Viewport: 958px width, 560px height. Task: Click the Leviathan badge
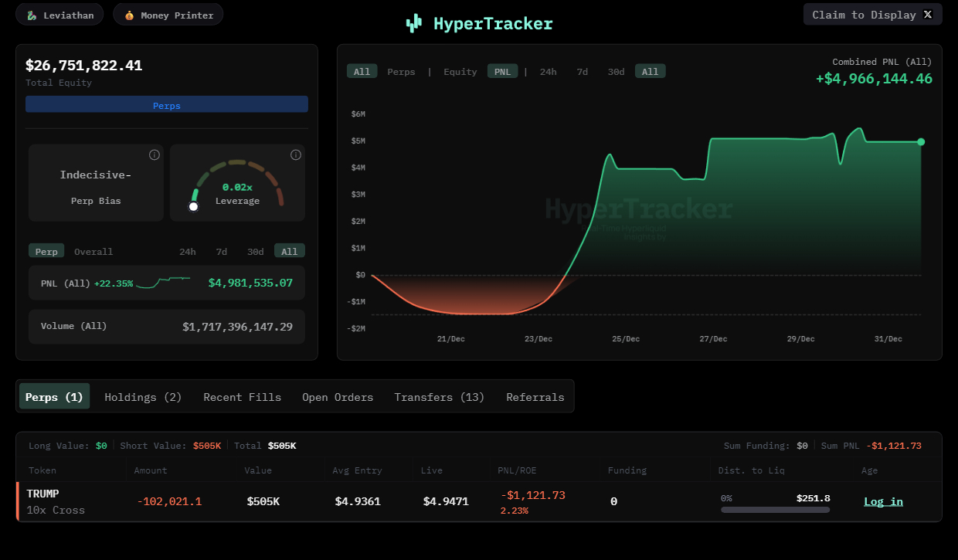coord(59,15)
